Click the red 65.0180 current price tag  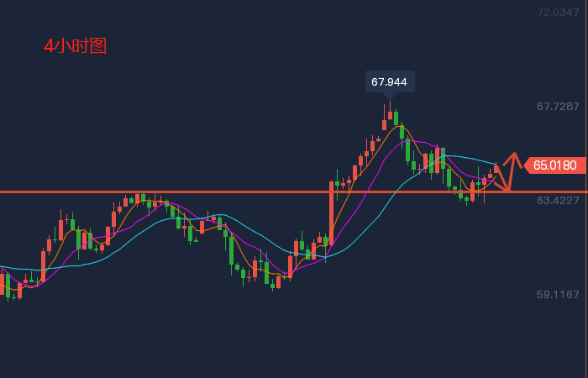pyautogui.click(x=554, y=165)
